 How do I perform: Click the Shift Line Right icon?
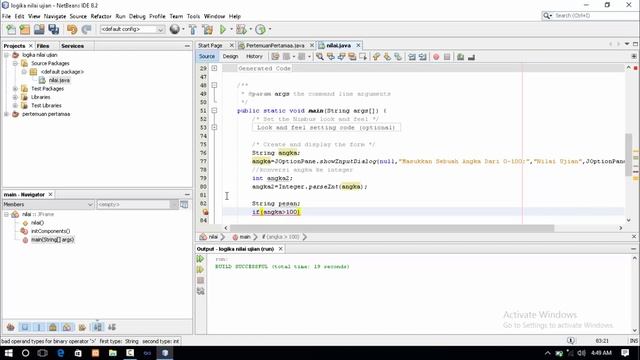[x=422, y=57]
